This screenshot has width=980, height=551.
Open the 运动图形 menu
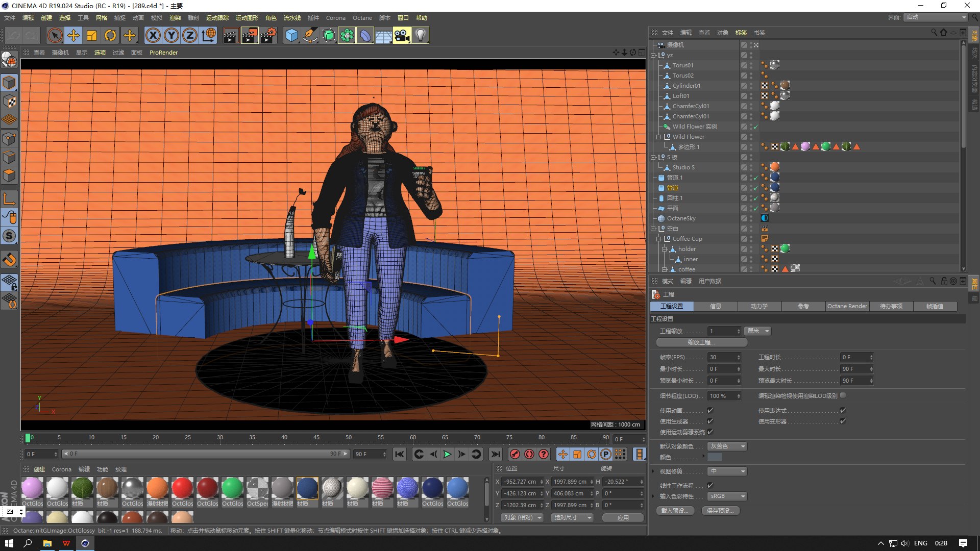[x=247, y=18]
